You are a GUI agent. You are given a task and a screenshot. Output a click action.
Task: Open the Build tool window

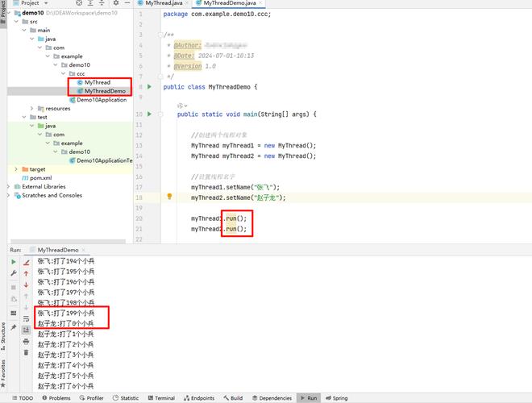click(x=232, y=398)
